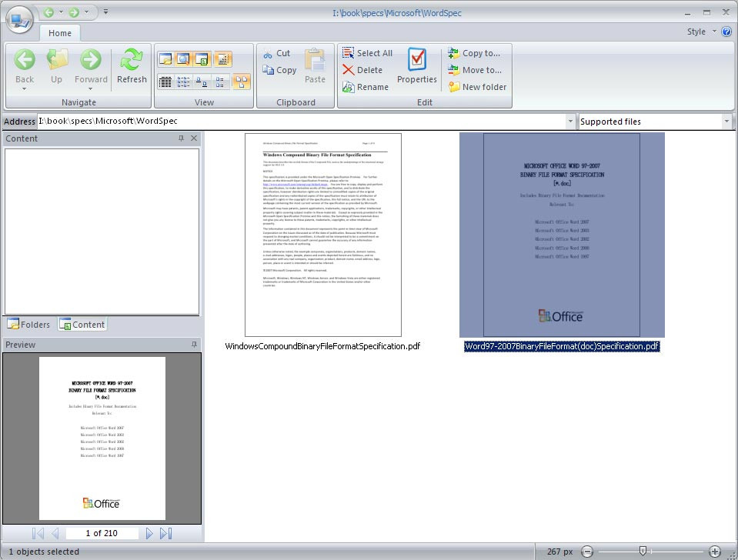The width and height of the screenshot is (738, 560).
Task: Click the large Forward button in Navigate
Action: pyautogui.click(x=91, y=66)
